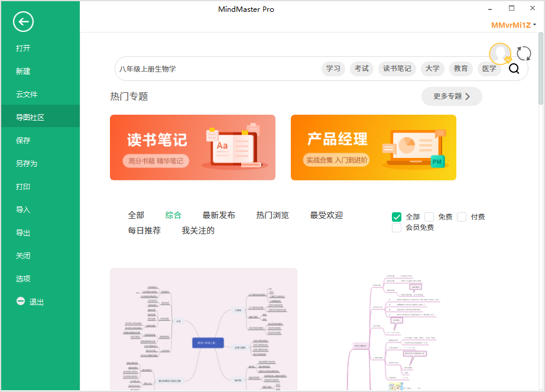Open the pink-background mind map thumbnail
Screen dimensions: 545x392
pyautogui.click(x=203, y=329)
